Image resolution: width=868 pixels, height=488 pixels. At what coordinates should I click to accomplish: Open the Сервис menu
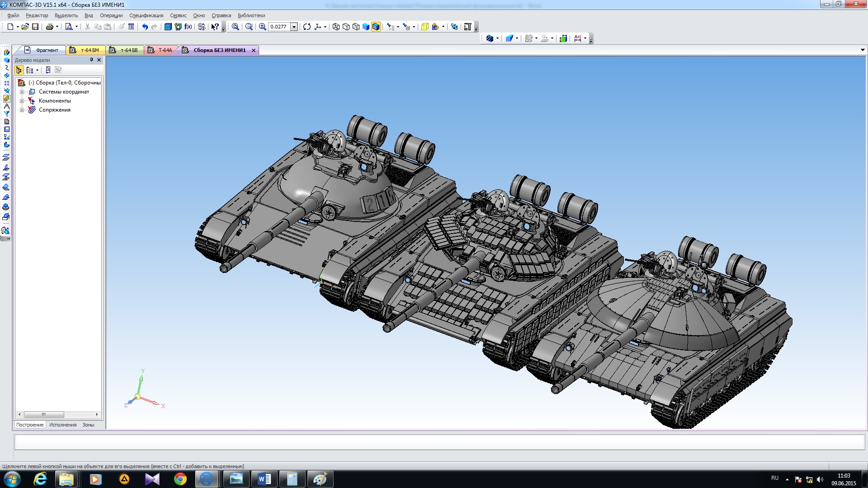click(x=178, y=15)
